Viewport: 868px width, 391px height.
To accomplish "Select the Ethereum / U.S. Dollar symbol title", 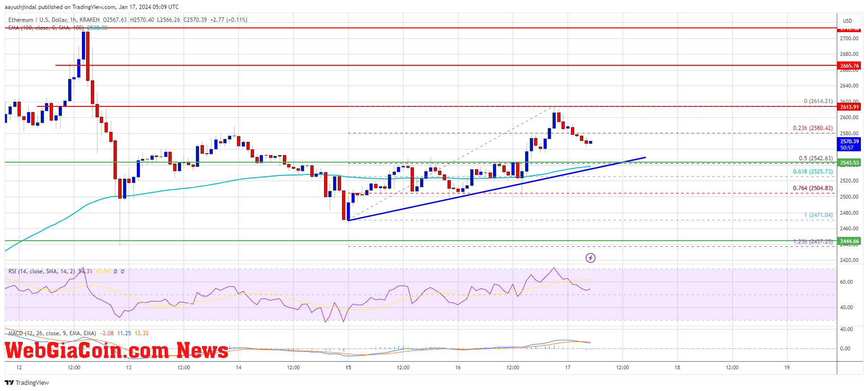I will (x=54, y=20).
